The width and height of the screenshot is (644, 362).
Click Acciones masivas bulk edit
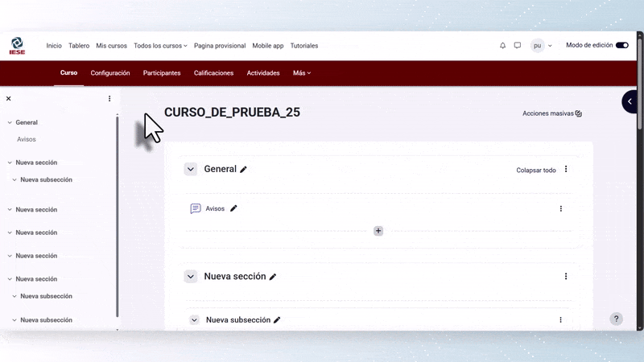[x=552, y=113]
